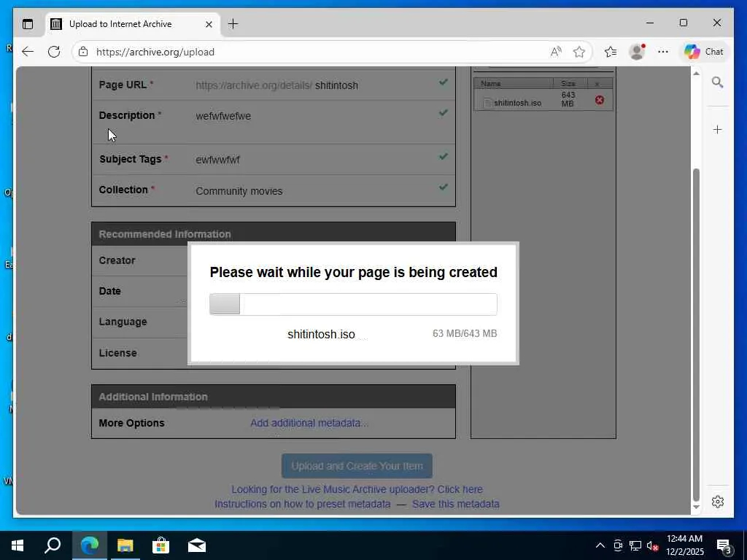This screenshot has width=747, height=560.
Task: Click the Subject Tags value ewfwwfwf
Action: click(x=217, y=160)
